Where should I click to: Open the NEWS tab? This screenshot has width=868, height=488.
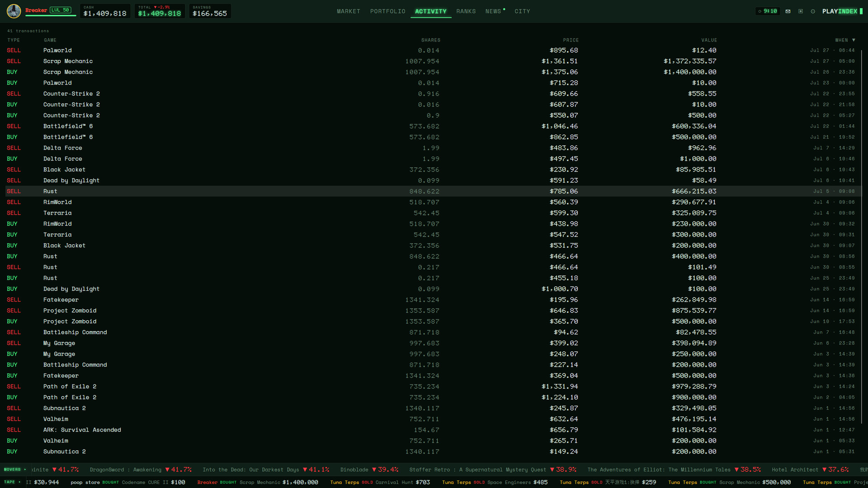(494, 11)
